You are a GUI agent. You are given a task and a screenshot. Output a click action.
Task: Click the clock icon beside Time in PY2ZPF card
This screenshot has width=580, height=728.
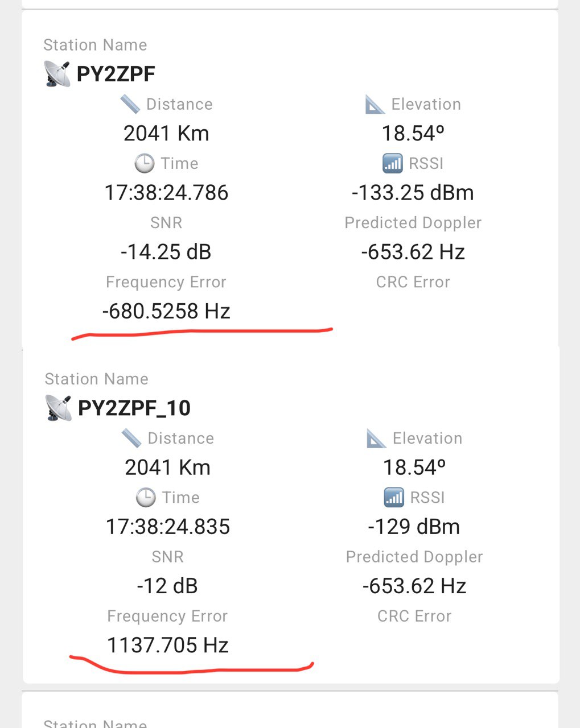pyautogui.click(x=145, y=164)
